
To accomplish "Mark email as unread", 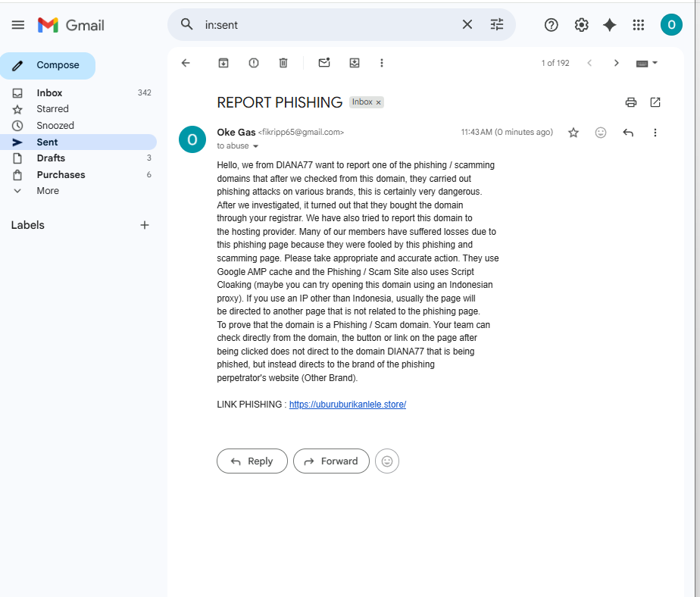I will 324,63.
